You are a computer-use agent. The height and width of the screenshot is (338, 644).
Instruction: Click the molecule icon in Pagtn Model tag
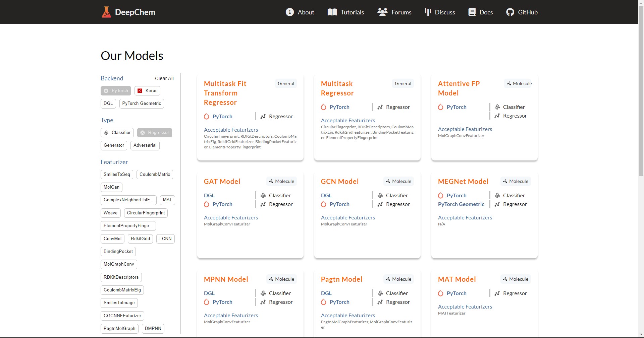tap(388, 279)
